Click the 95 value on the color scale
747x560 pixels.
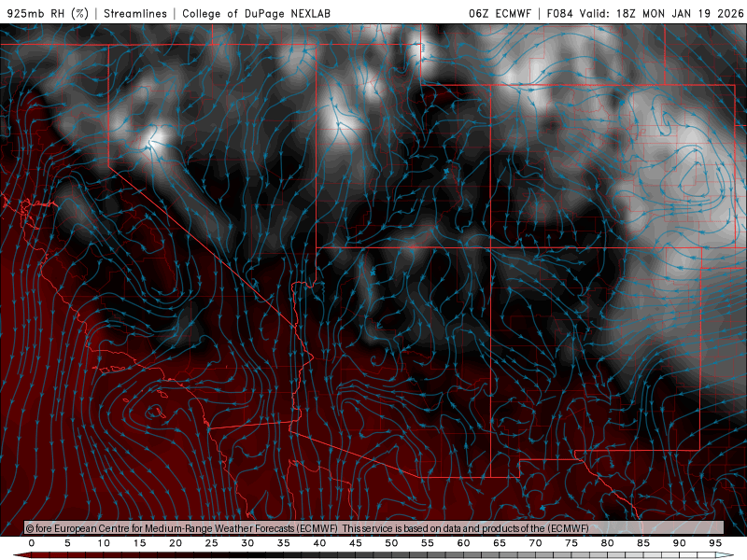click(x=715, y=543)
